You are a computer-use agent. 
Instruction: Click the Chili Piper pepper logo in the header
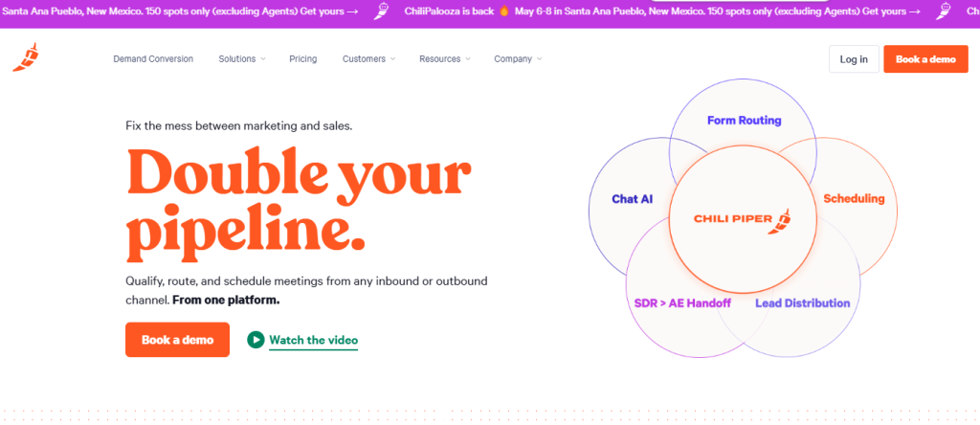pyautogui.click(x=25, y=57)
